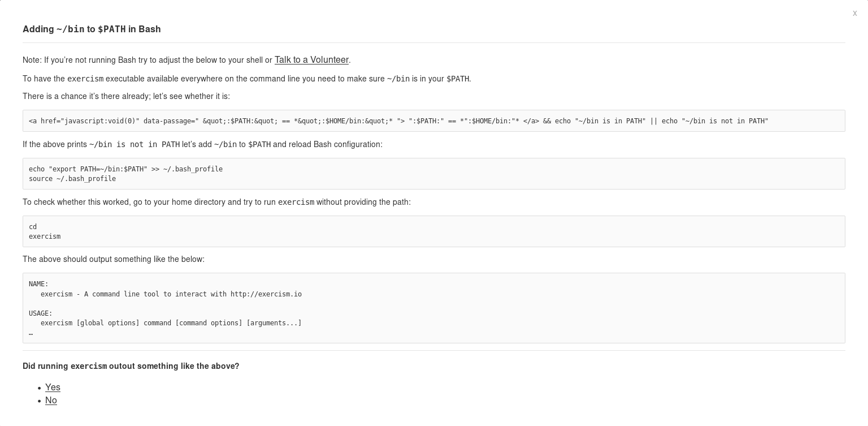
Task: Click the echo export PATH line
Action: coord(125,169)
